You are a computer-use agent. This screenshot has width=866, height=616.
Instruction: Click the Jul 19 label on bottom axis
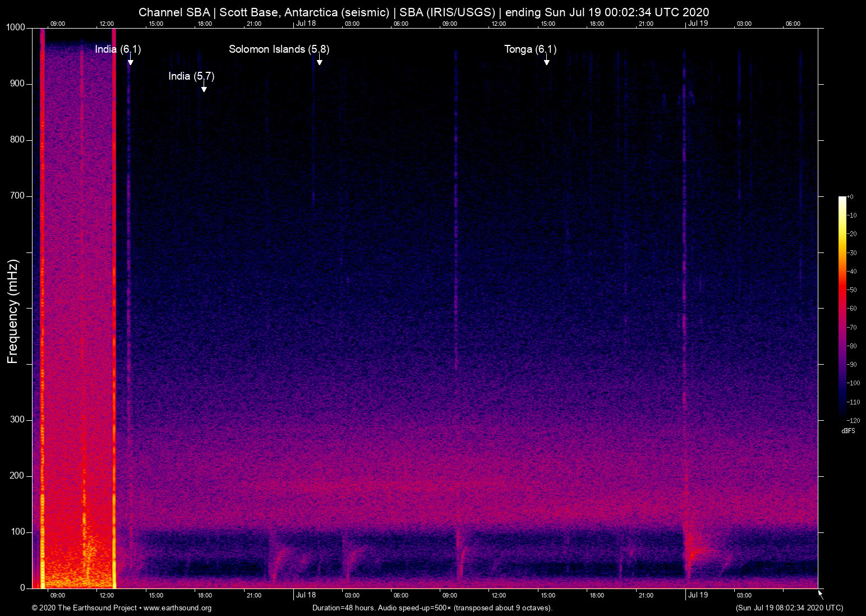point(698,595)
